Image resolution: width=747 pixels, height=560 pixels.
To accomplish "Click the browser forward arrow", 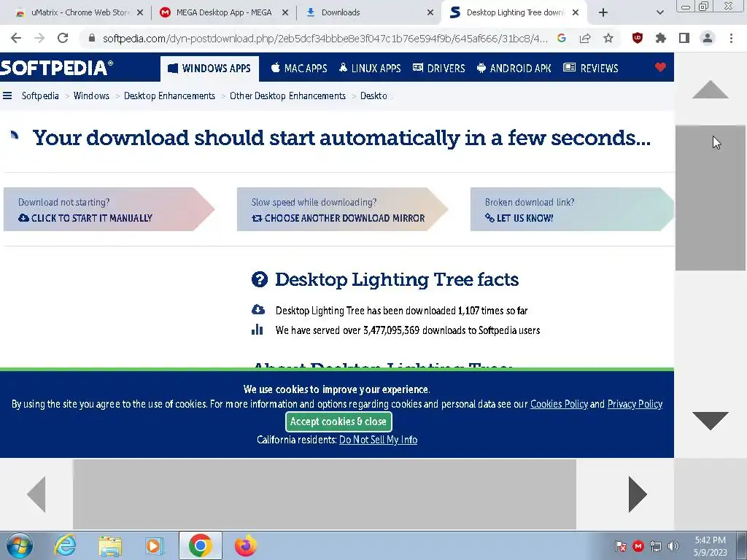I will point(39,38).
